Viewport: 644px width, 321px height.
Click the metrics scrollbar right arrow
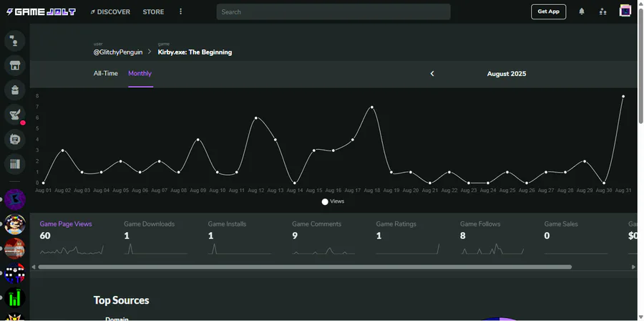coord(633,267)
